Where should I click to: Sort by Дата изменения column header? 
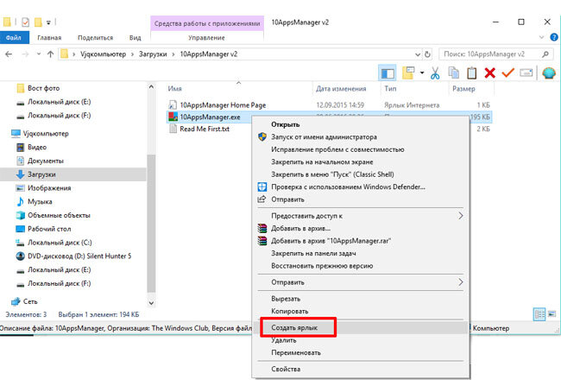341,89
